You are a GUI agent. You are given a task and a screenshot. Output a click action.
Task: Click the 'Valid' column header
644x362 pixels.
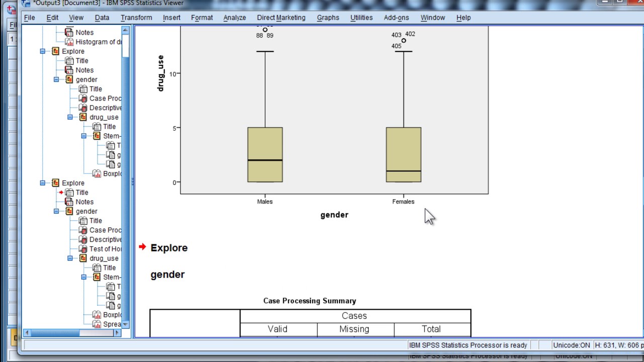[x=278, y=329]
